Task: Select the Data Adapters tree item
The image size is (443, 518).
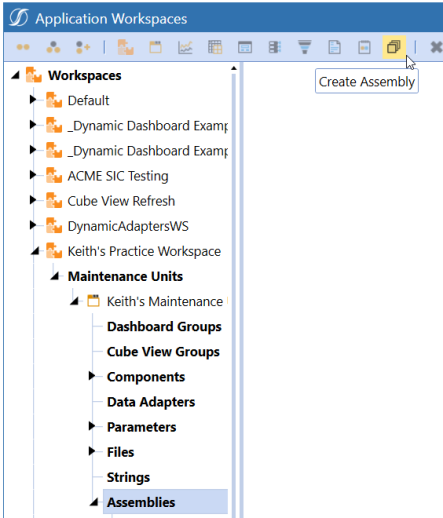Action: pos(151,402)
